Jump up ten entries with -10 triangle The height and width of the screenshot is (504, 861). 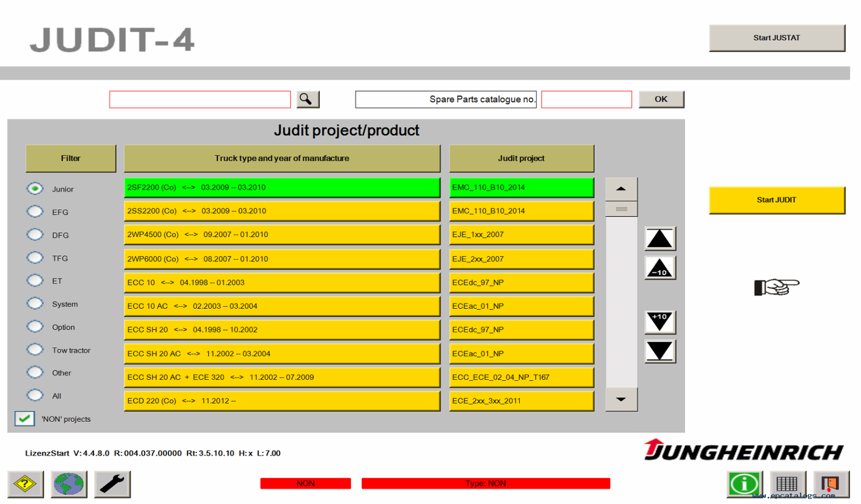coord(660,268)
